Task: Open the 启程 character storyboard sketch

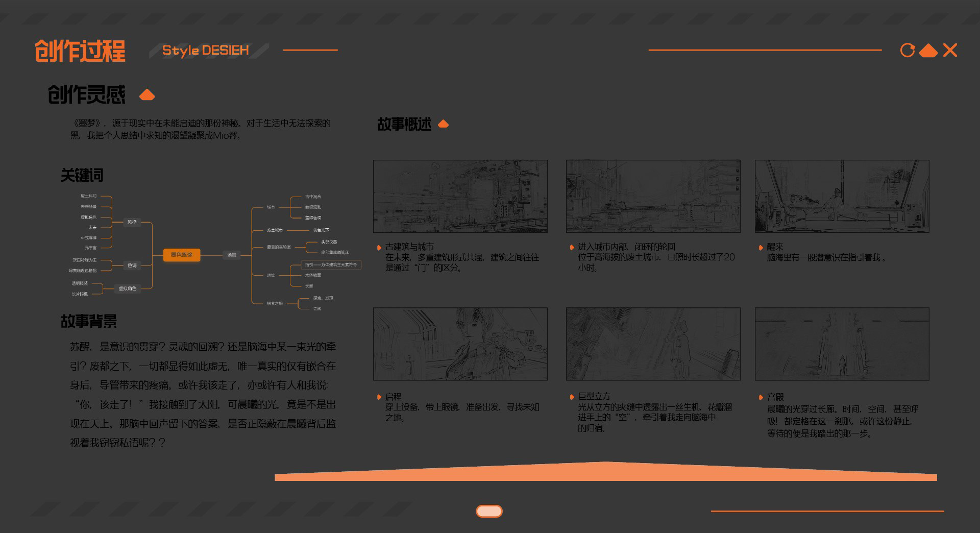Action: 460,344
